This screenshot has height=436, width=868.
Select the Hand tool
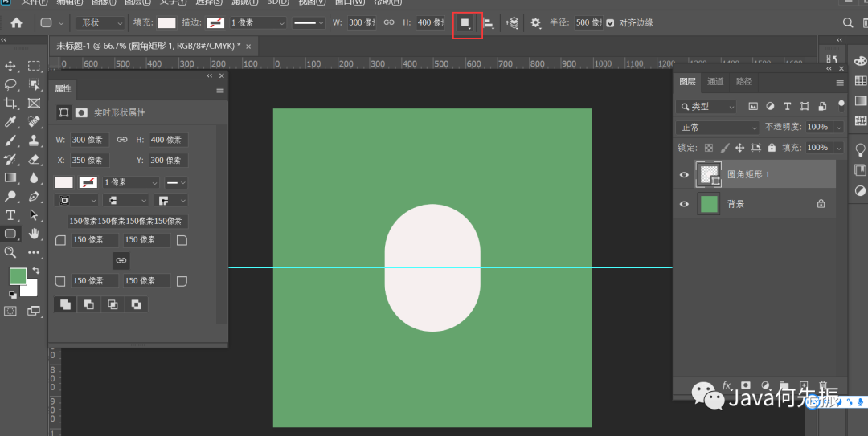coord(34,234)
